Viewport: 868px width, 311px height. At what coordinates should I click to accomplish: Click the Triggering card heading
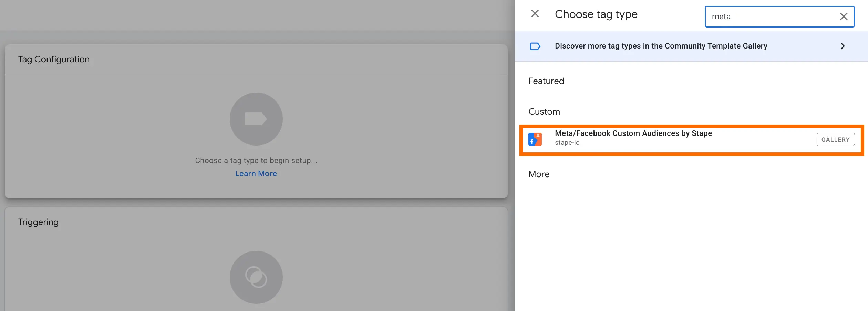[38, 222]
